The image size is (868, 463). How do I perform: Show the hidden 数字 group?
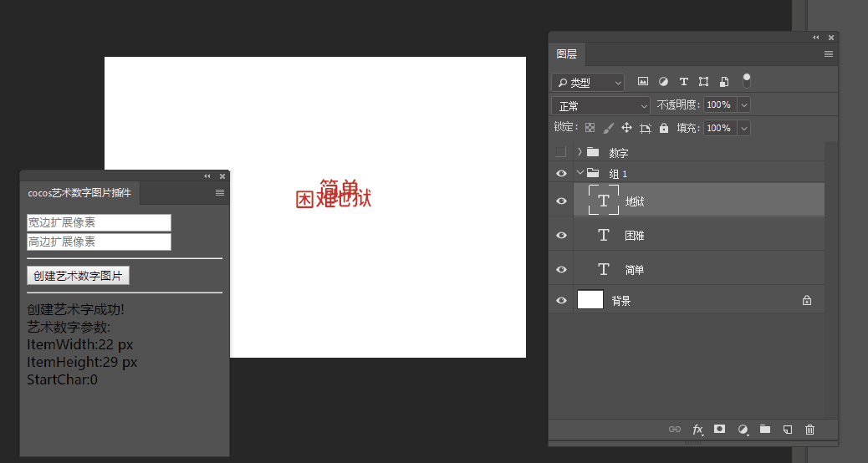click(561, 151)
